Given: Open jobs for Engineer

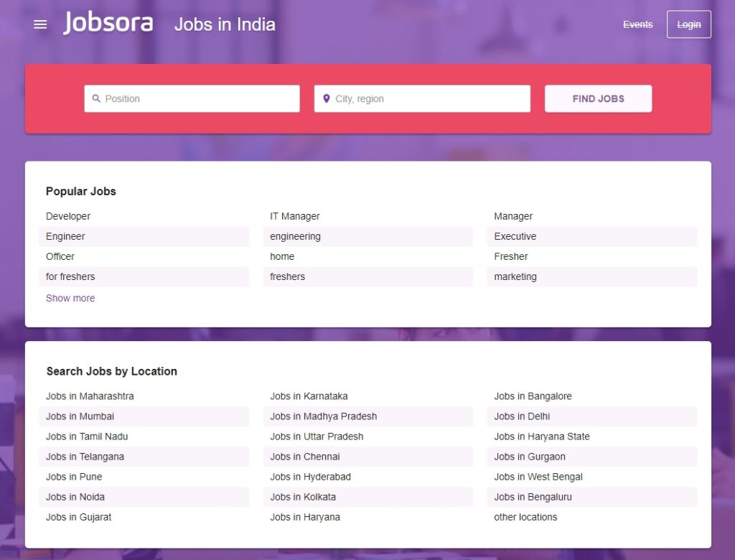Looking at the screenshot, I should tap(65, 236).
